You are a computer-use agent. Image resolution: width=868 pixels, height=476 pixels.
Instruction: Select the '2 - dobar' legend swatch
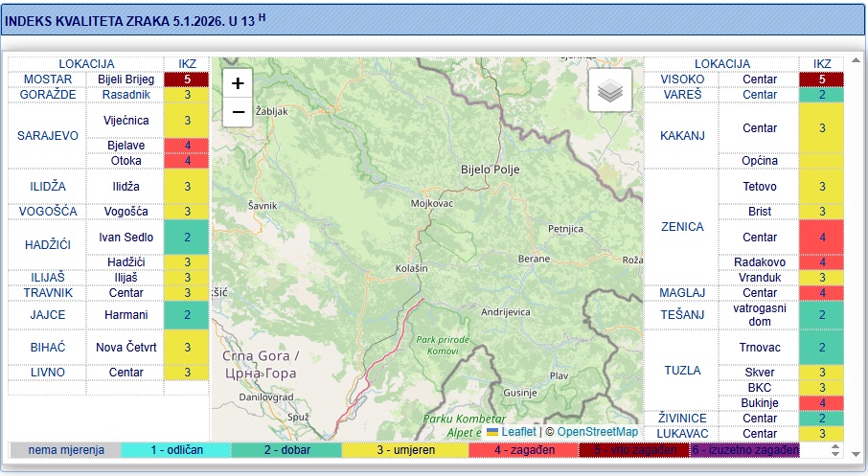tap(286, 450)
